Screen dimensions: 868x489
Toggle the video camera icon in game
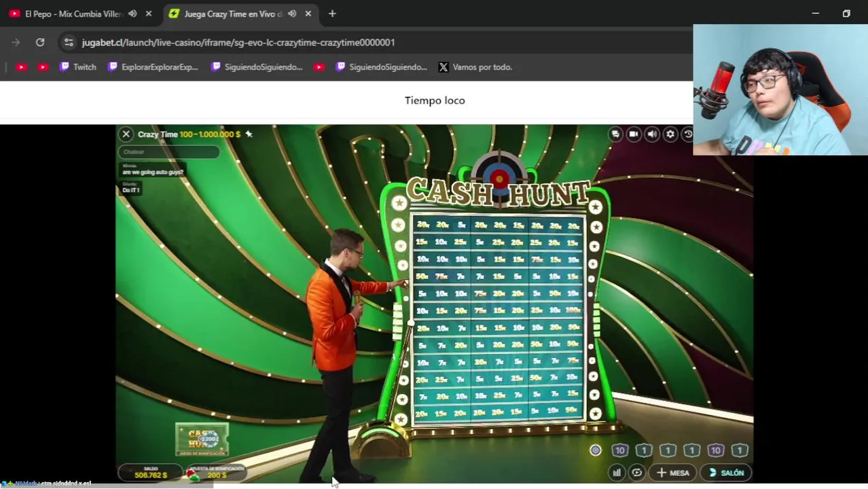(x=634, y=134)
